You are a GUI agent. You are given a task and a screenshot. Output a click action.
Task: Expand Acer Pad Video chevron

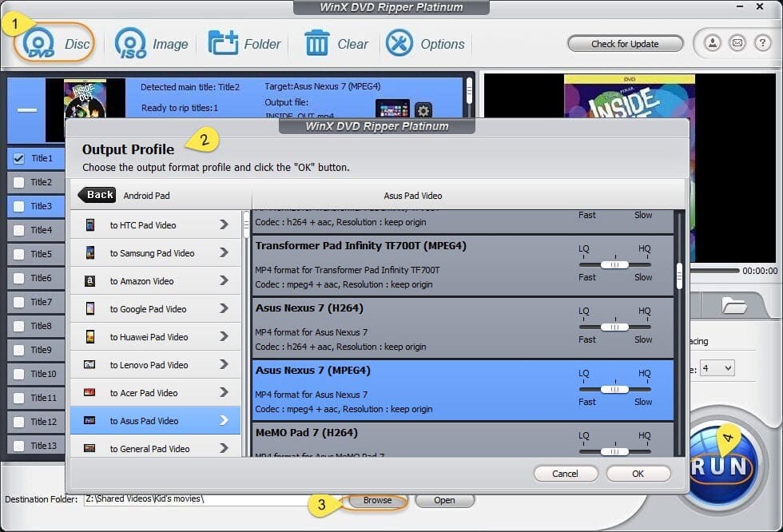(x=224, y=393)
